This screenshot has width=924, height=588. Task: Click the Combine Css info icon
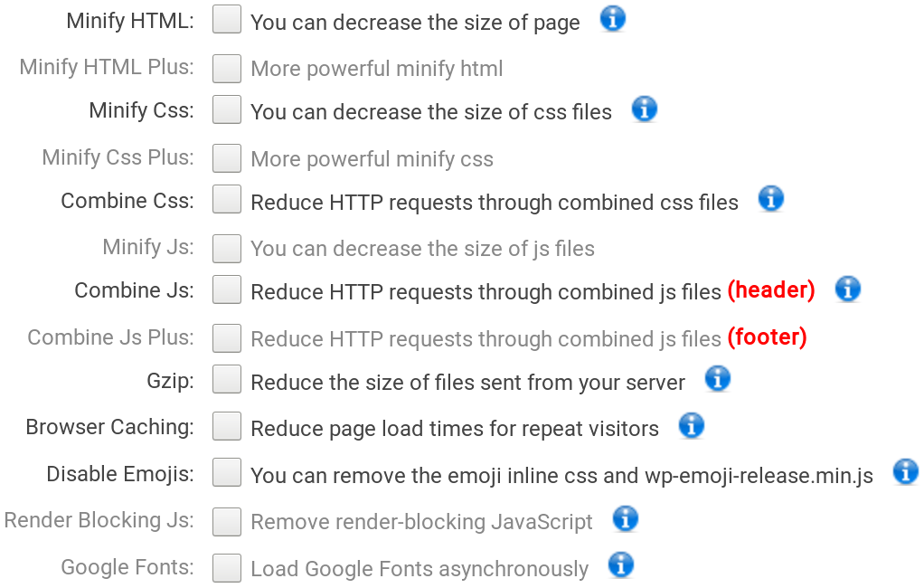[770, 199]
